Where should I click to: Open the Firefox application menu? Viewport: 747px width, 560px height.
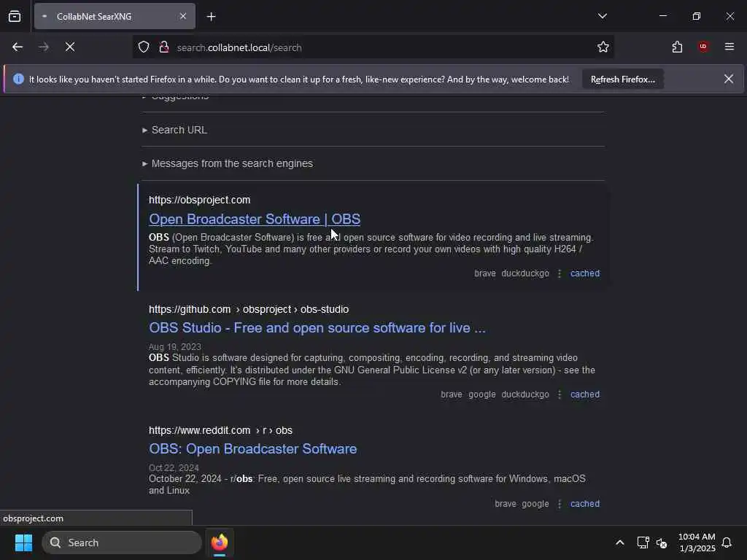coord(729,47)
